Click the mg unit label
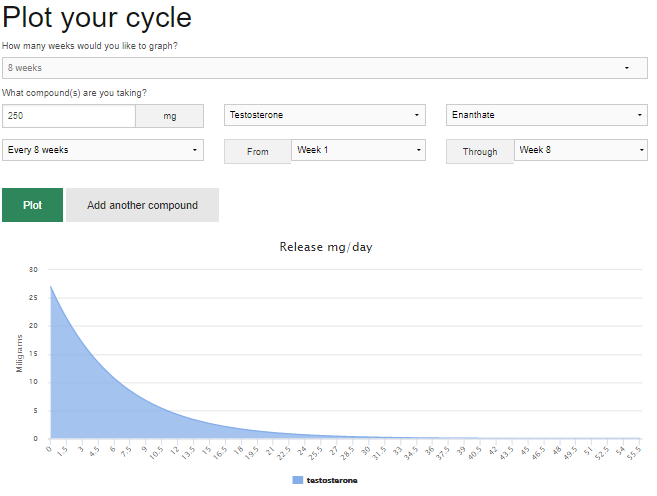The width and height of the screenshot is (657, 496). (x=170, y=116)
